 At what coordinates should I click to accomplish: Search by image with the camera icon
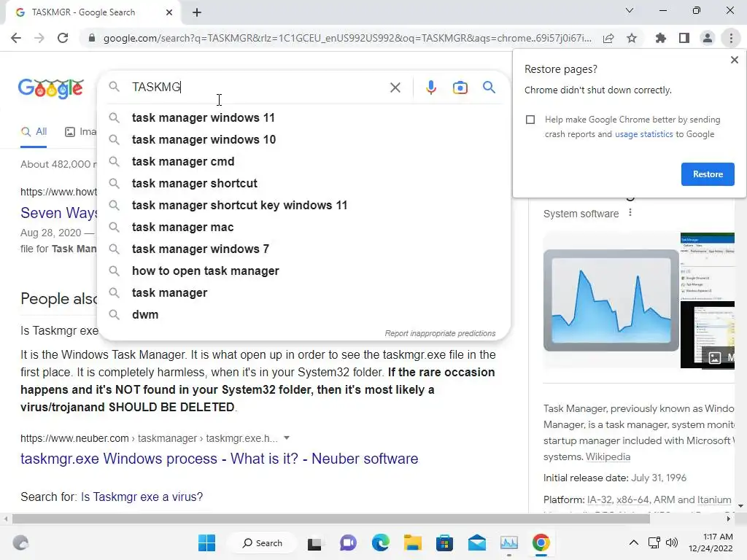[x=460, y=87]
